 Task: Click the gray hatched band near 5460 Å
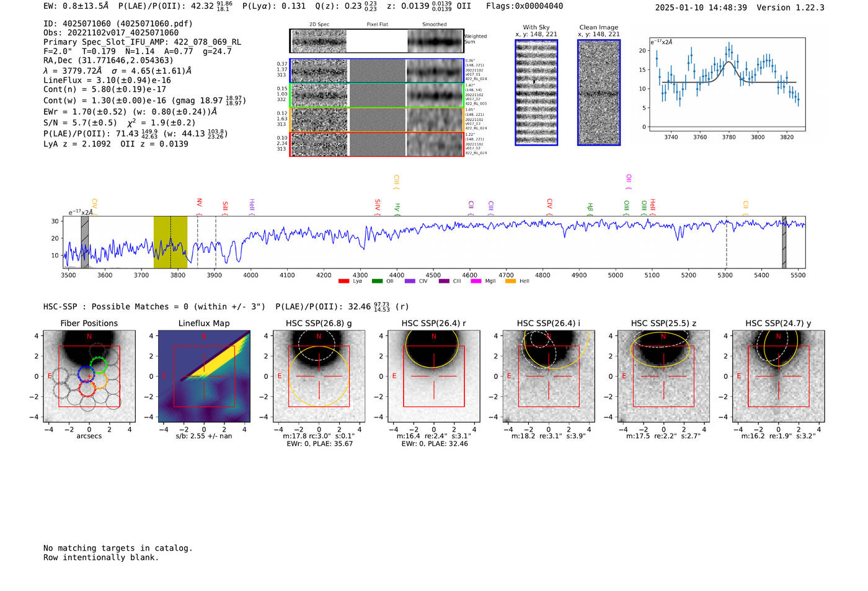(x=784, y=242)
